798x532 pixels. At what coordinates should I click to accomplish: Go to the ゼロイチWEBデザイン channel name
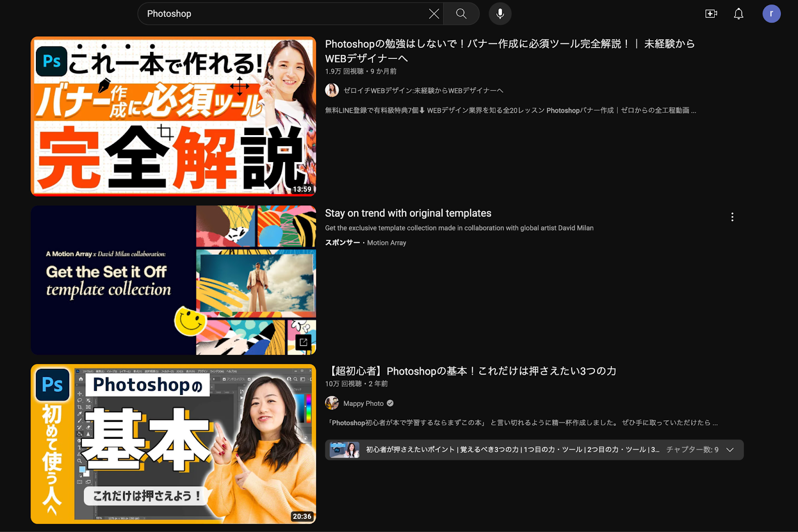coord(423,90)
